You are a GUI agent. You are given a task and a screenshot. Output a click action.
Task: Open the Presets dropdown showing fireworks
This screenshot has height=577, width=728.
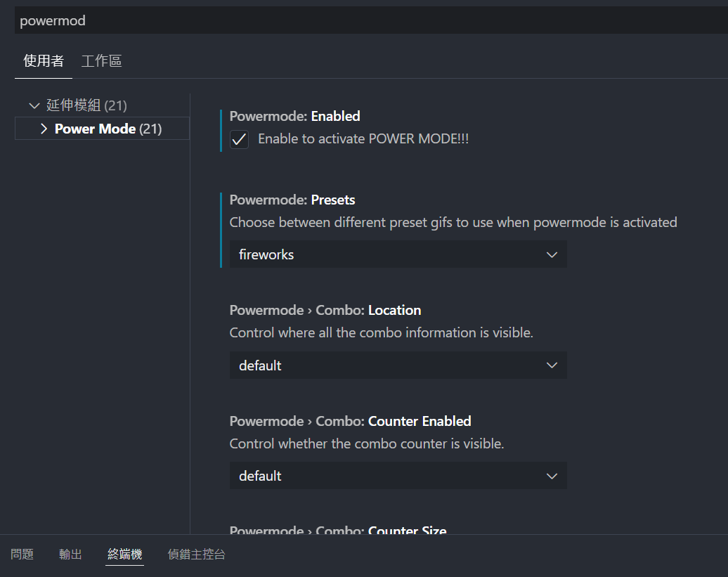[398, 254]
